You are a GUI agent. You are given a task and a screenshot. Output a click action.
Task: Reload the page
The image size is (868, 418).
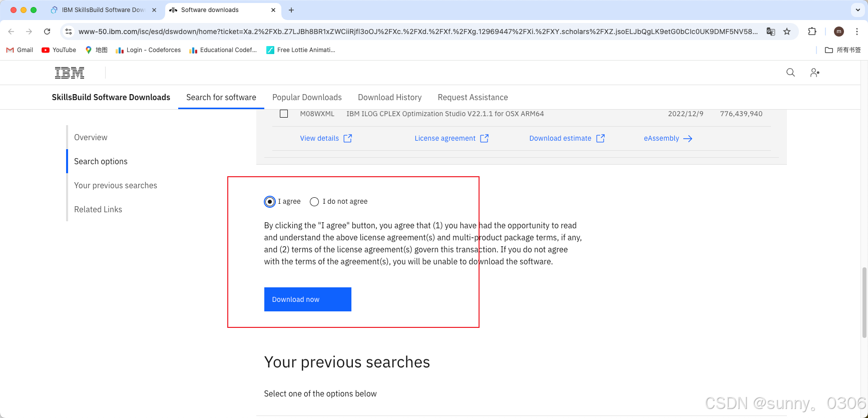pos(47,32)
